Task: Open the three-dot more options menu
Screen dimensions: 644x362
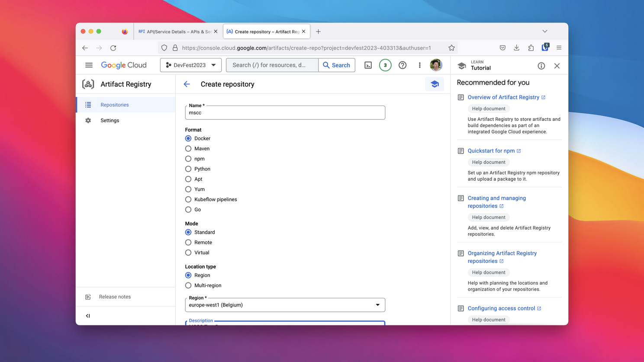Action: pos(419,65)
